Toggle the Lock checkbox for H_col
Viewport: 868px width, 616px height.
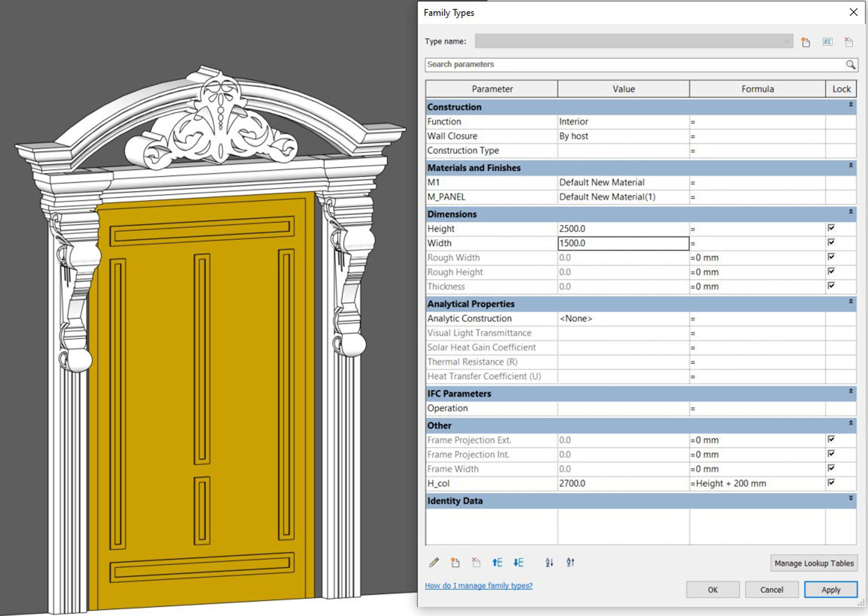pos(831,483)
